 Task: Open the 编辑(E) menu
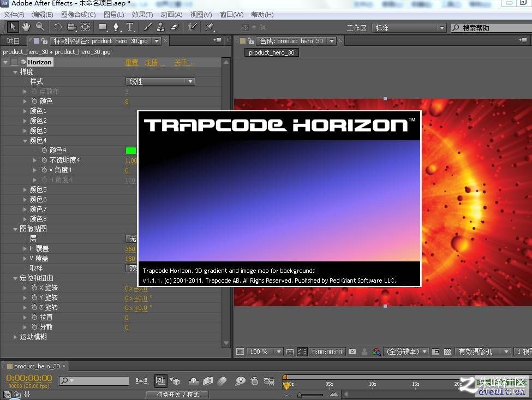click(x=43, y=15)
